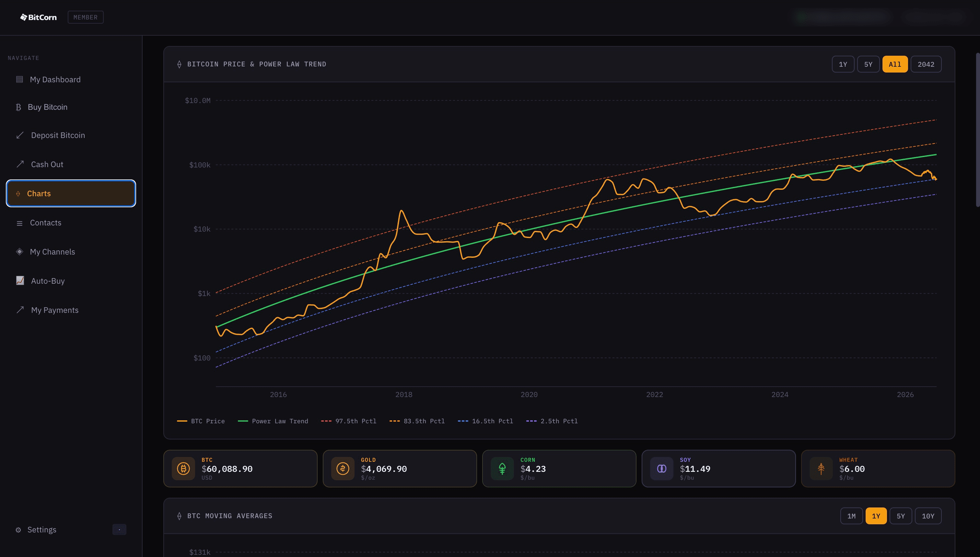980x557 pixels.
Task: Toggle Power Law Trend legend series
Action: [x=273, y=421]
